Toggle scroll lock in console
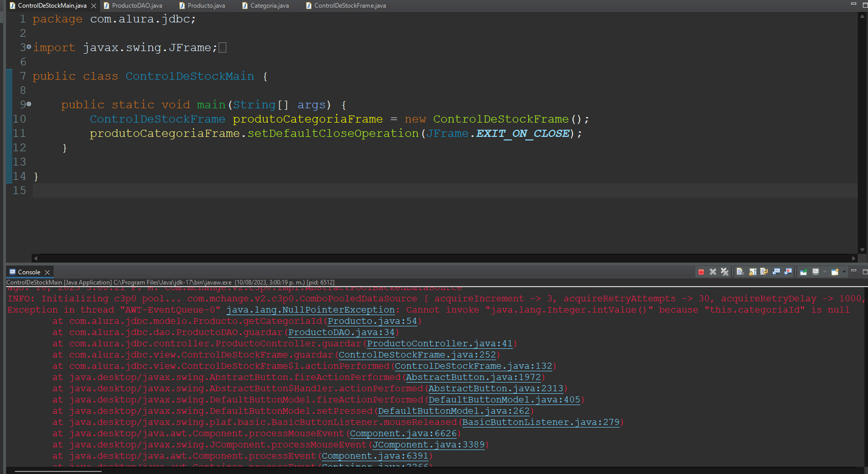This screenshot has width=868, height=474. tap(753, 272)
